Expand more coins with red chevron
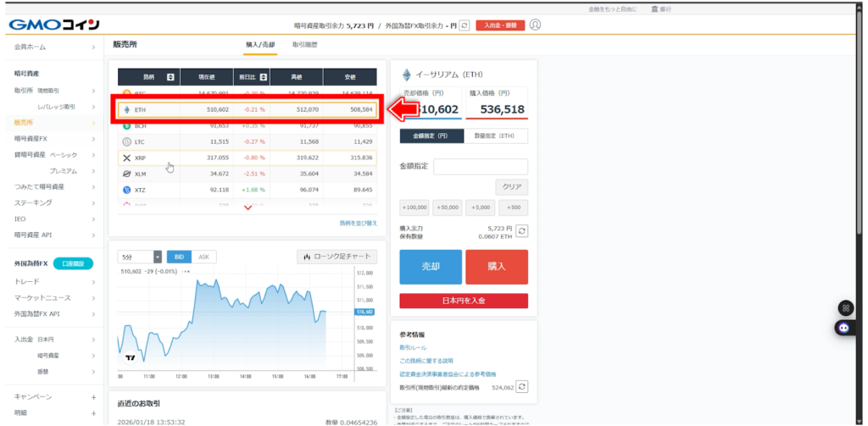The width and height of the screenshot is (868, 426). click(248, 208)
